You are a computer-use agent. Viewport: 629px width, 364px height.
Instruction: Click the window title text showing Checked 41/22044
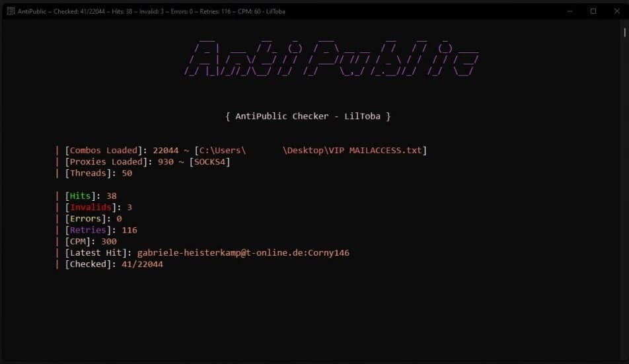pos(151,12)
